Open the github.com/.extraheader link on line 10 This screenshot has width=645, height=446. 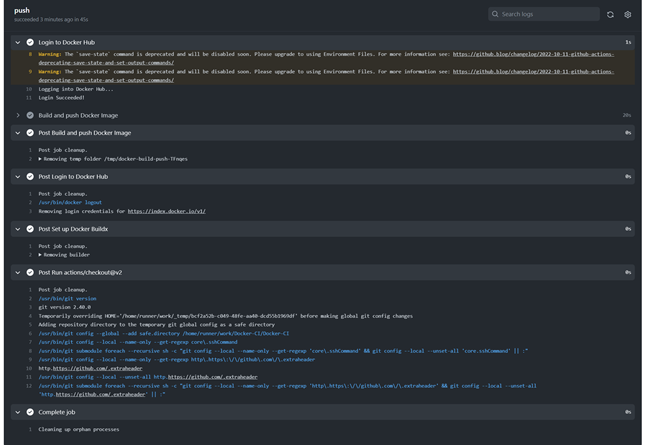coord(97,368)
